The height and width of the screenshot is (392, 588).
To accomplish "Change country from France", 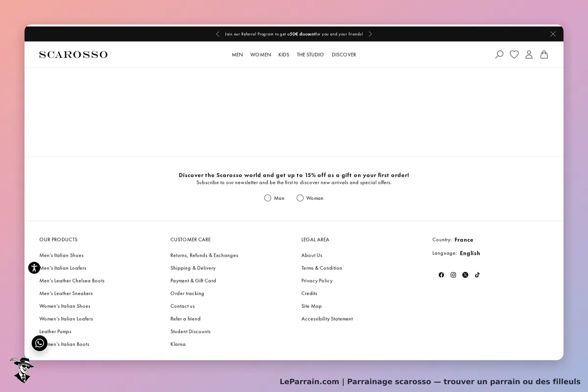I will (464, 240).
